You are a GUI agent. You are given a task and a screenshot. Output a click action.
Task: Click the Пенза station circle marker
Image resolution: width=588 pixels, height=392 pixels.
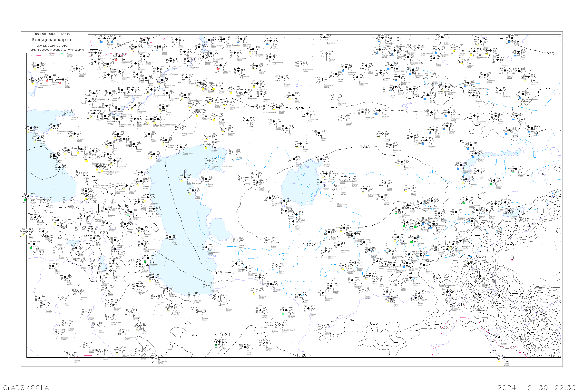[x=160, y=46]
